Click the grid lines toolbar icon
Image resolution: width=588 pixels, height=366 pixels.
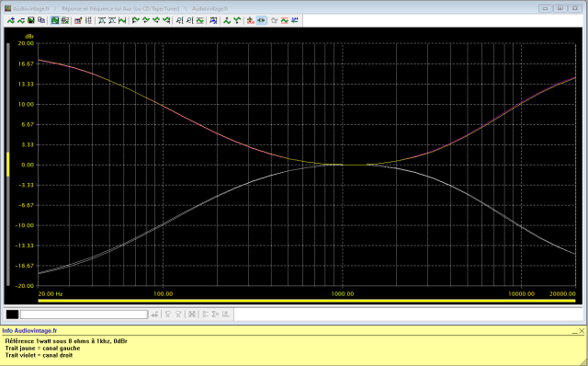pyautogui.click(x=88, y=20)
